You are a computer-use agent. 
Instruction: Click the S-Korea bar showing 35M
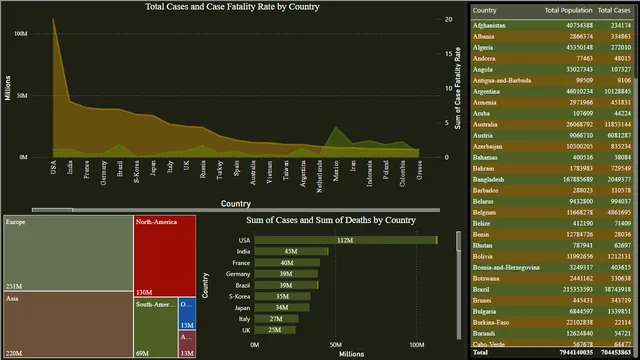[282, 296]
